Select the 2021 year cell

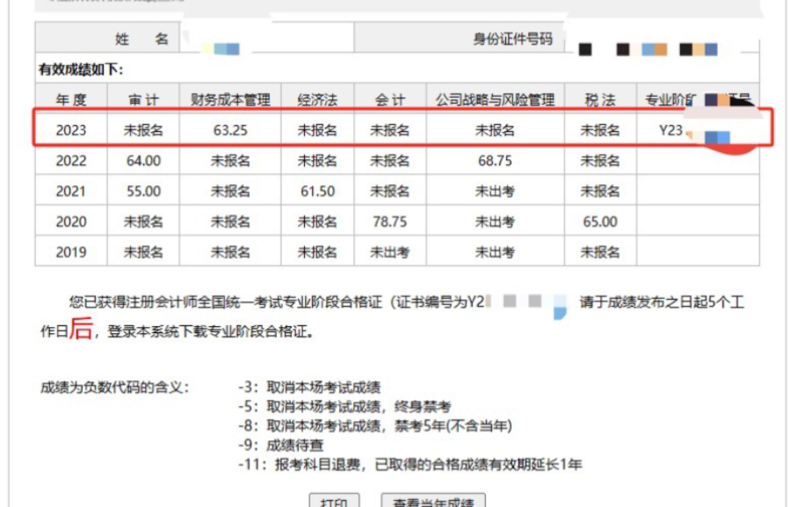[x=71, y=191]
